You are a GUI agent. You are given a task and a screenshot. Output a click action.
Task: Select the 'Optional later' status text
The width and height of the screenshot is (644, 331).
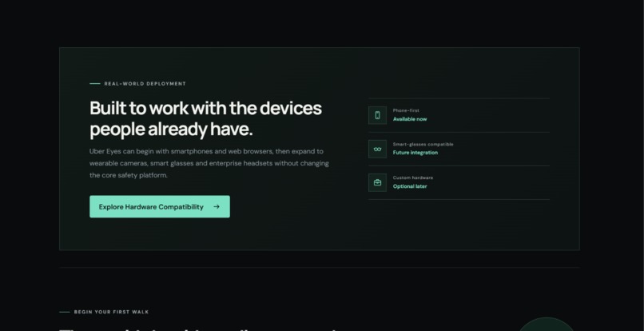[x=410, y=186]
